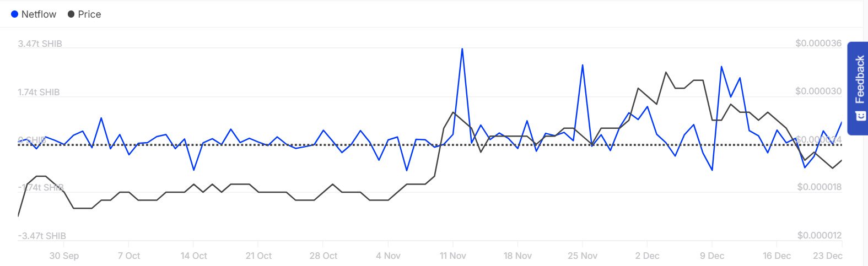
Task: Click the 1.74t SHIB axis label
Action: [39, 93]
